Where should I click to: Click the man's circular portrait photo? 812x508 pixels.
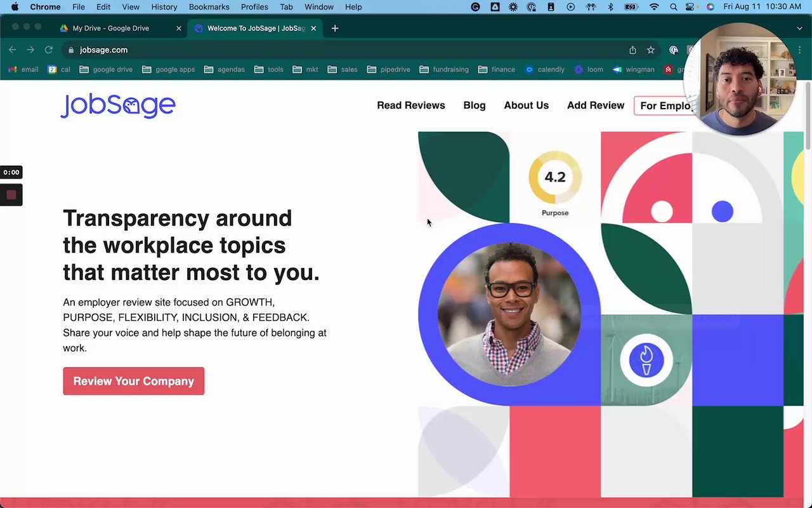coord(509,314)
